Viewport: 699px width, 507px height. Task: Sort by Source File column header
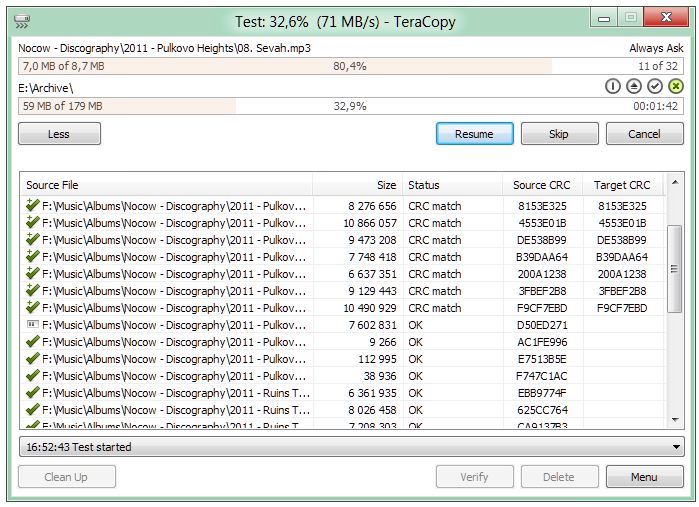point(166,185)
